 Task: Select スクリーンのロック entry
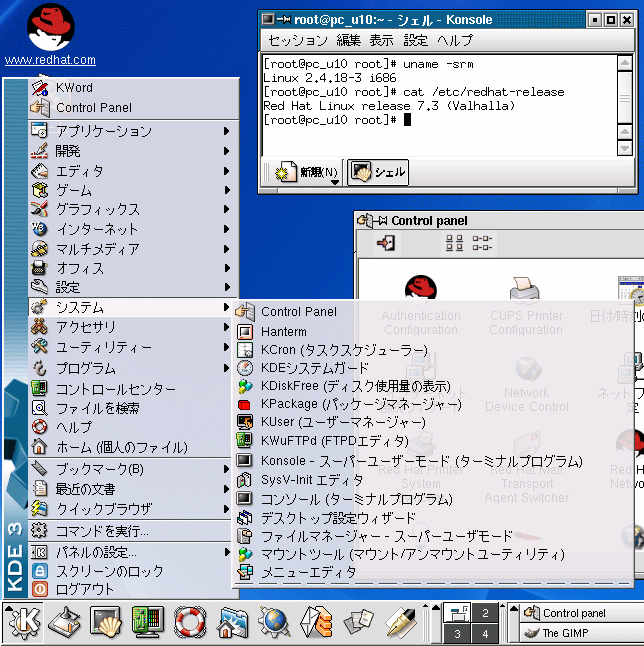coord(130,571)
